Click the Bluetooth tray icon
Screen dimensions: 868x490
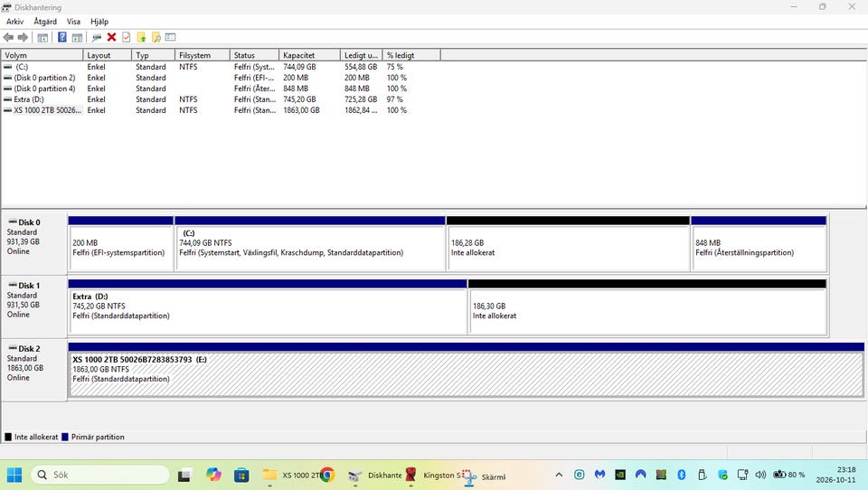682,475
